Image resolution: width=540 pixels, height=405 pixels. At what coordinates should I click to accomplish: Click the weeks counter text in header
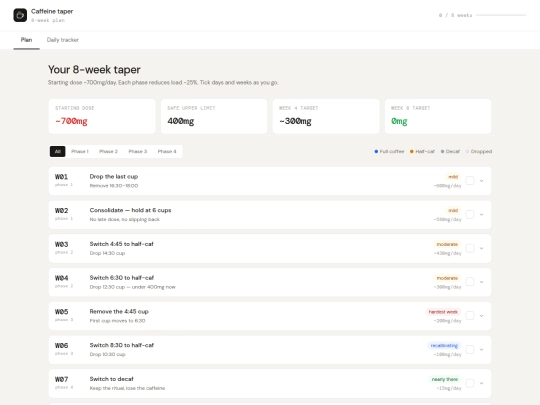pos(455,15)
